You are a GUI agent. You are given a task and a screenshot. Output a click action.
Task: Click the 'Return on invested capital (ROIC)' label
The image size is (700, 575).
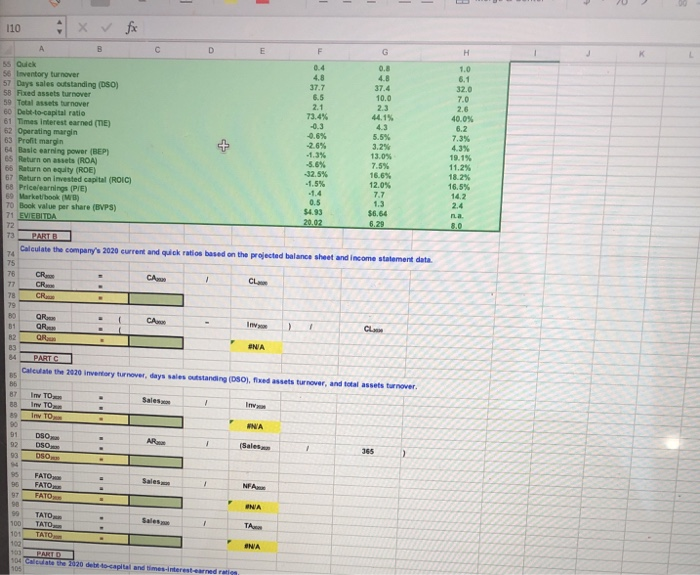[x=75, y=179]
